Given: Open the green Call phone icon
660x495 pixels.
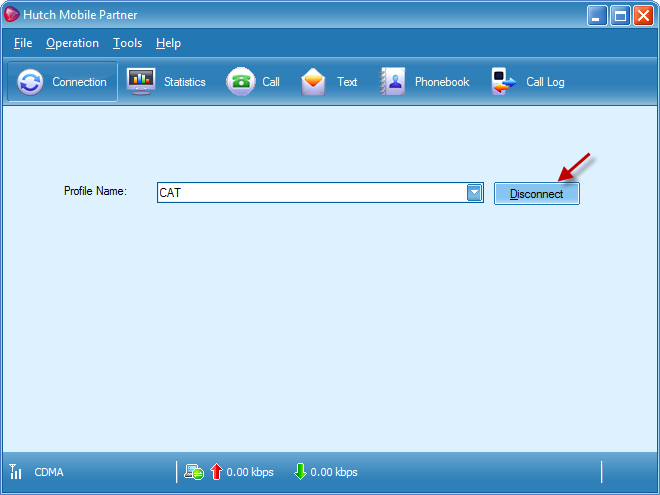Looking at the screenshot, I should coord(241,81).
